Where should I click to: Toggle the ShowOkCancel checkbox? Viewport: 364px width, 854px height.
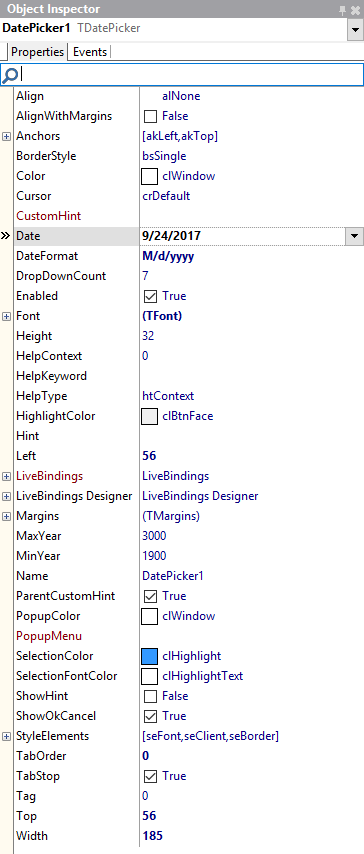(x=150, y=716)
